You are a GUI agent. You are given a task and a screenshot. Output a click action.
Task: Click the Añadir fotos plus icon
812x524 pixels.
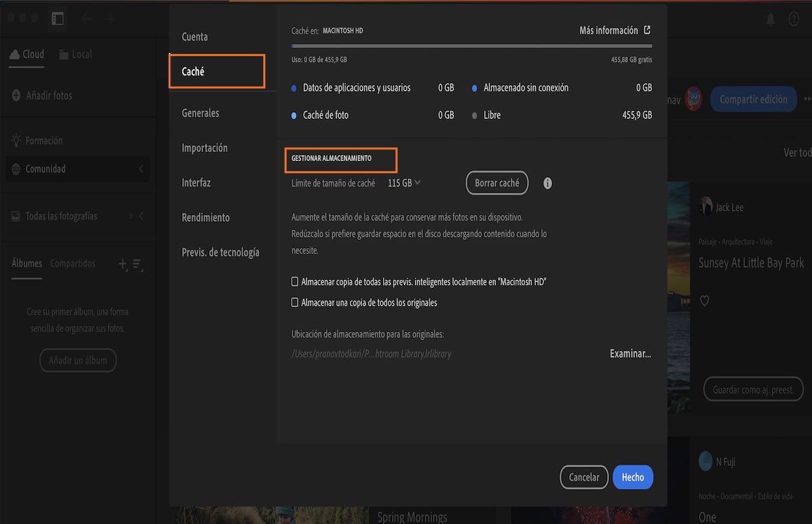pyautogui.click(x=16, y=95)
